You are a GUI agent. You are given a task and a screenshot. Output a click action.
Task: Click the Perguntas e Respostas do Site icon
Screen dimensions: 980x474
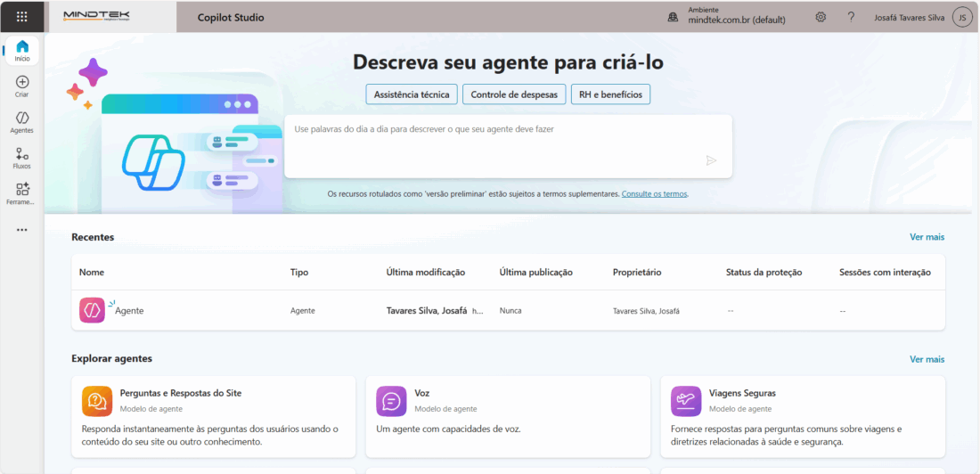pos(97,401)
